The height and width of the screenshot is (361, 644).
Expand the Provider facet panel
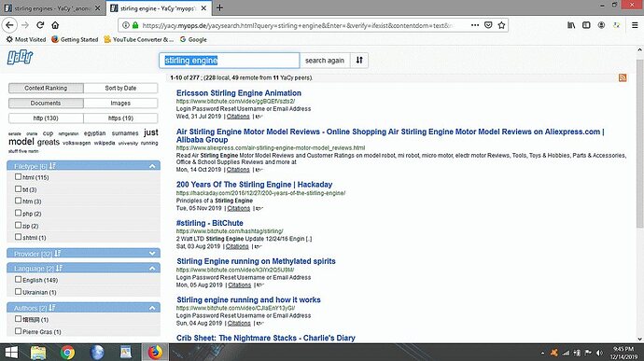[152, 254]
